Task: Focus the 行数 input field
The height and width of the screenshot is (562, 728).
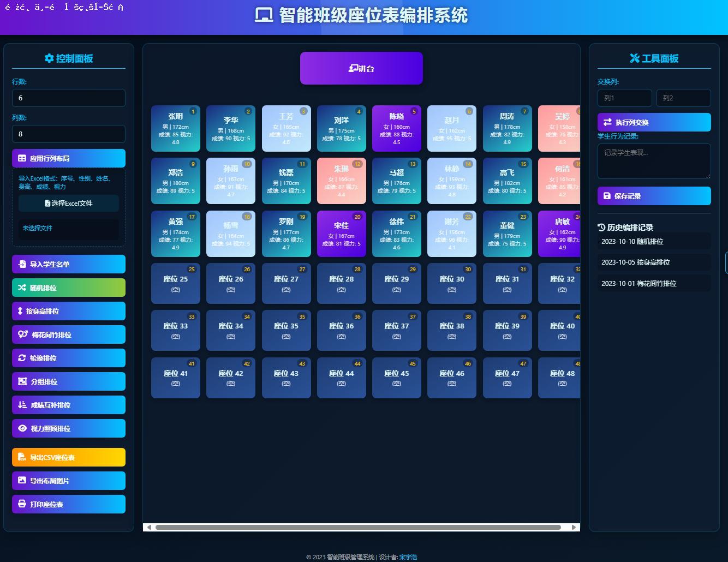Action: pyautogui.click(x=69, y=98)
